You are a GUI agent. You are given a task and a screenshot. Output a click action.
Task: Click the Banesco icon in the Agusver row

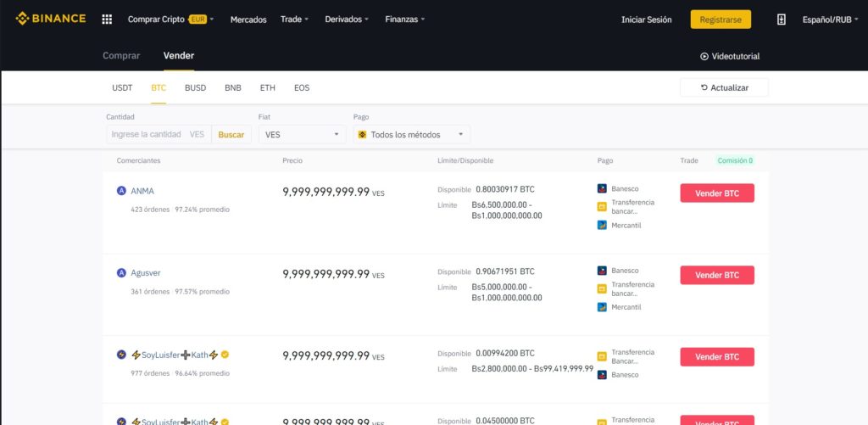click(603, 271)
